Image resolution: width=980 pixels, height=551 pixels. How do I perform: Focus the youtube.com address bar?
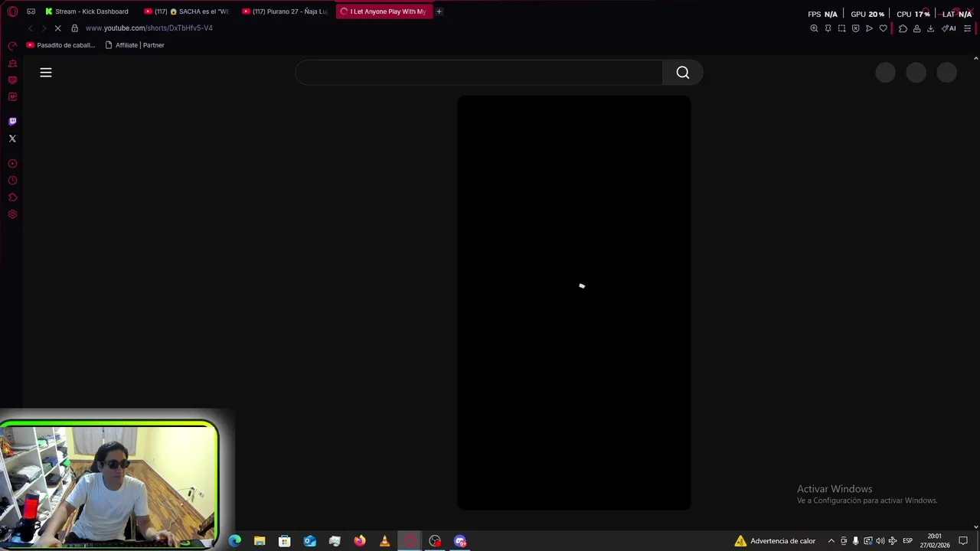pos(149,28)
